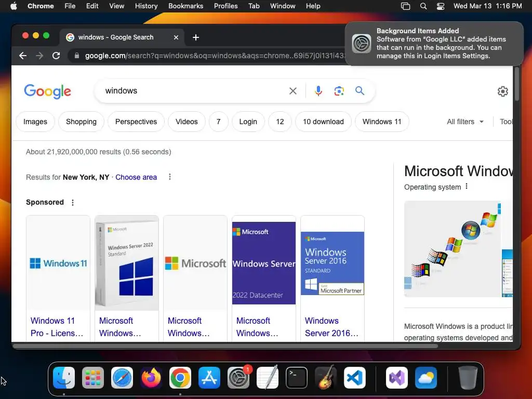Viewport: 532px width, 399px height.
Task: Open the App Store from the Dock
Action: click(209, 378)
